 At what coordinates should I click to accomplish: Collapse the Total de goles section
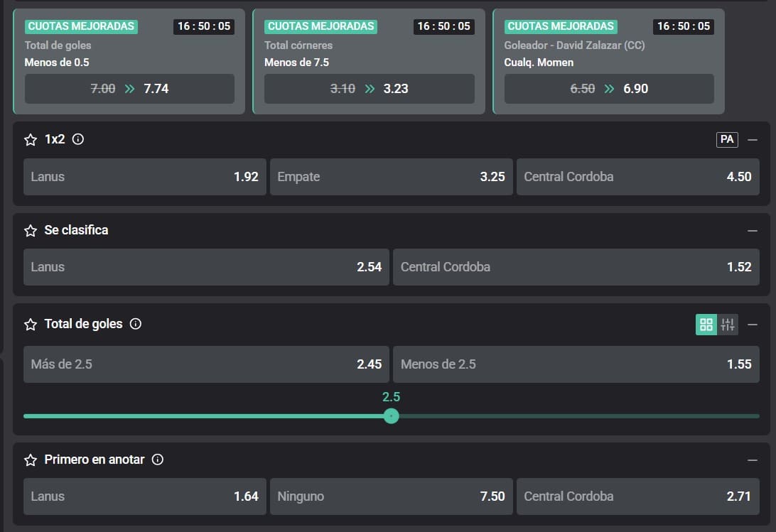(753, 325)
